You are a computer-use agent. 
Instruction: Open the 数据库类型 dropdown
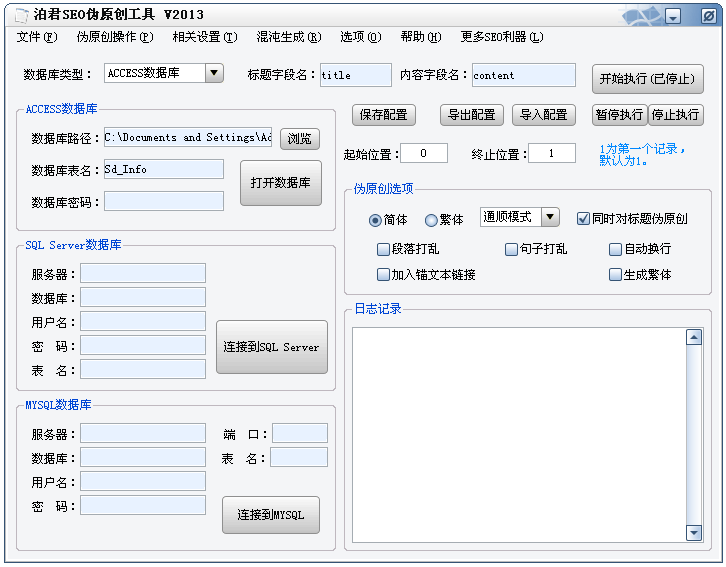click(214, 73)
